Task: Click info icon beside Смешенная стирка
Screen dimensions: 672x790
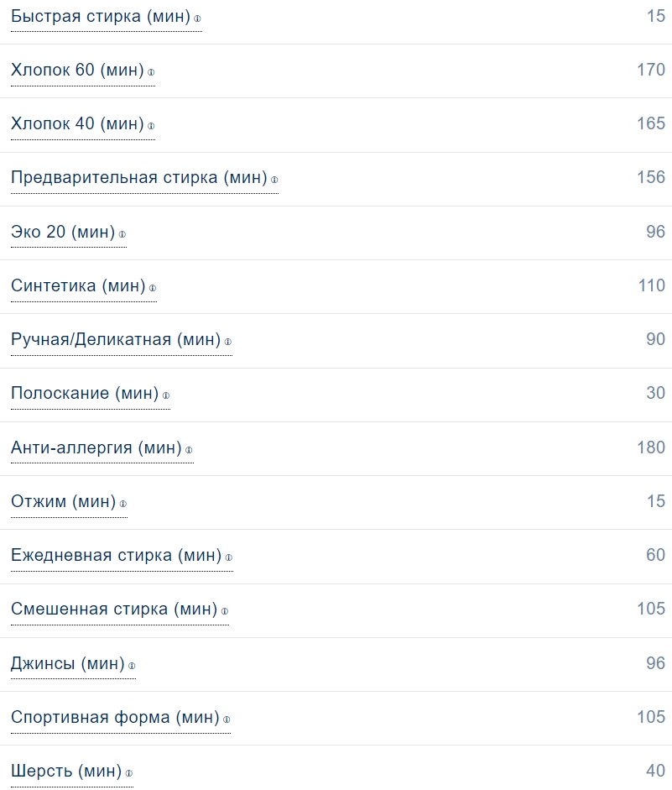Action: [x=225, y=611]
